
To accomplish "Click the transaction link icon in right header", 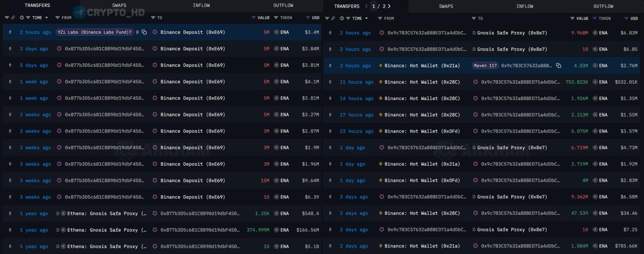I will pos(333,19).
